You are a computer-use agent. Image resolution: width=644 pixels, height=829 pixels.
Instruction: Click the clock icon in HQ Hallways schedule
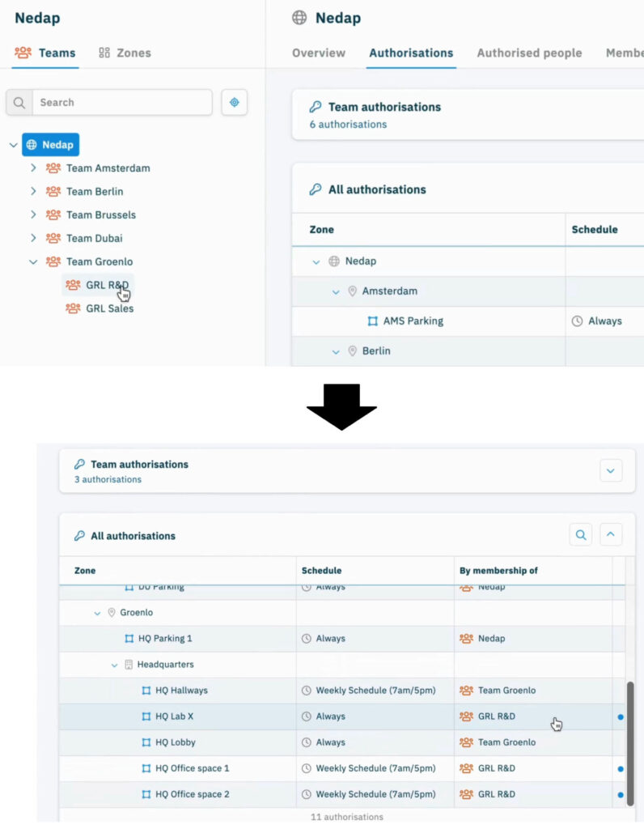[x=307, y=691]
